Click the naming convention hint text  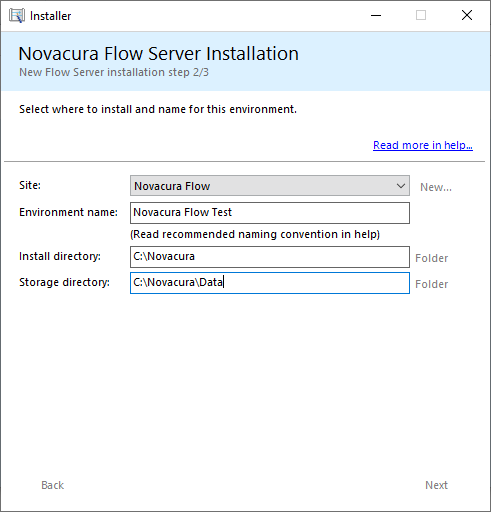click(255, 234)
